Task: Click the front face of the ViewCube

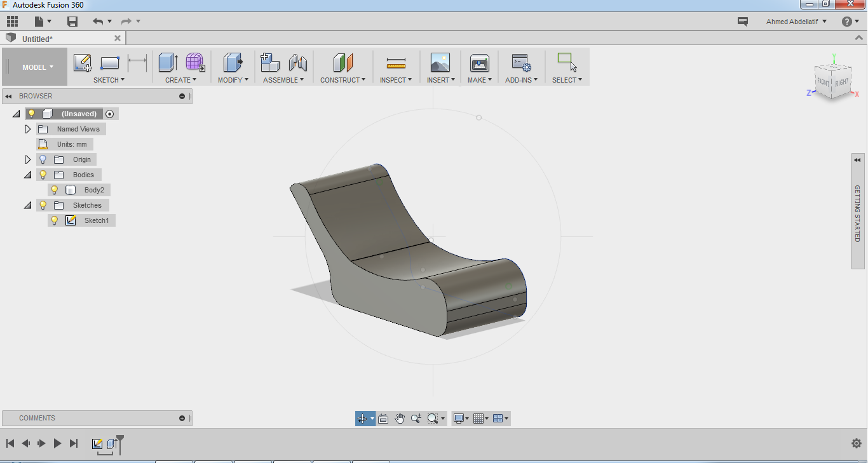Action: coord(824,83)
